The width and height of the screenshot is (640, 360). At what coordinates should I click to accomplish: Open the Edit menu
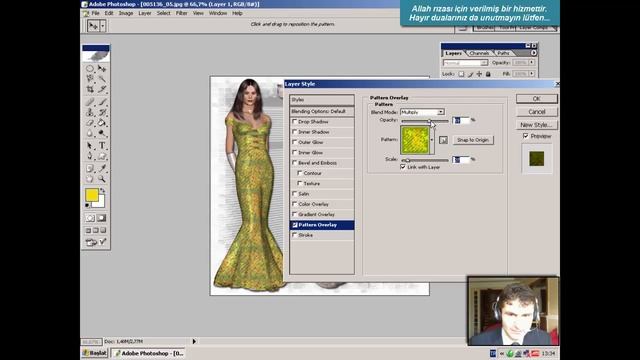pos(109,13)
